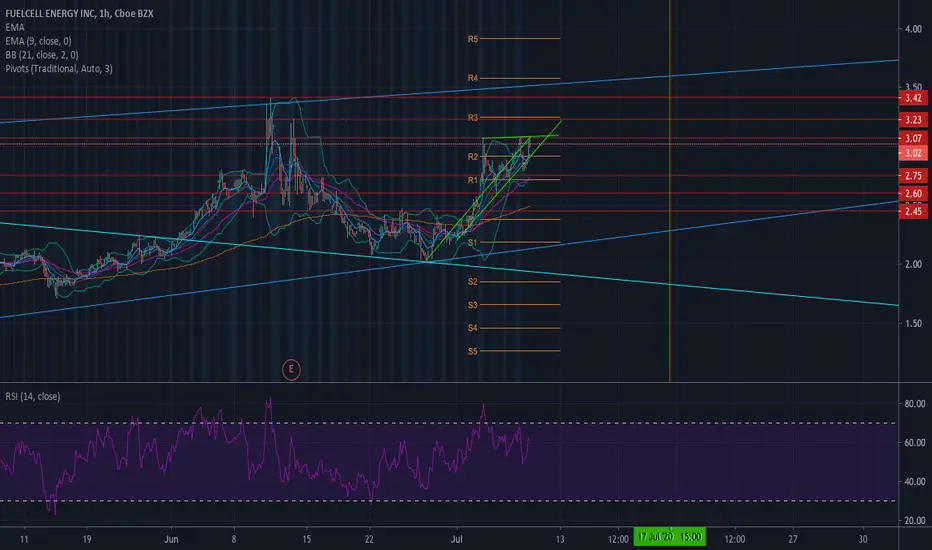Click the 13 date on time axis
Viewport: 932px width, 550px height.
(560, 539)
